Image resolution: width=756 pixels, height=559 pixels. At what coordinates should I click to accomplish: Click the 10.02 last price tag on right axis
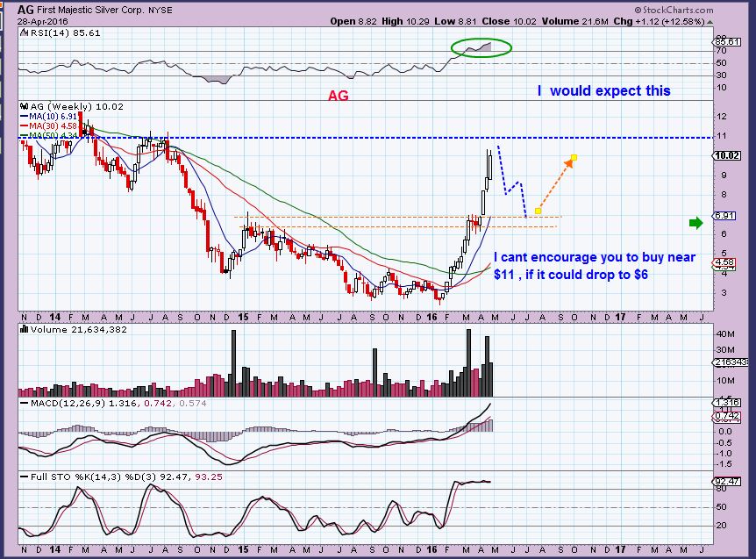pos(727,155)
